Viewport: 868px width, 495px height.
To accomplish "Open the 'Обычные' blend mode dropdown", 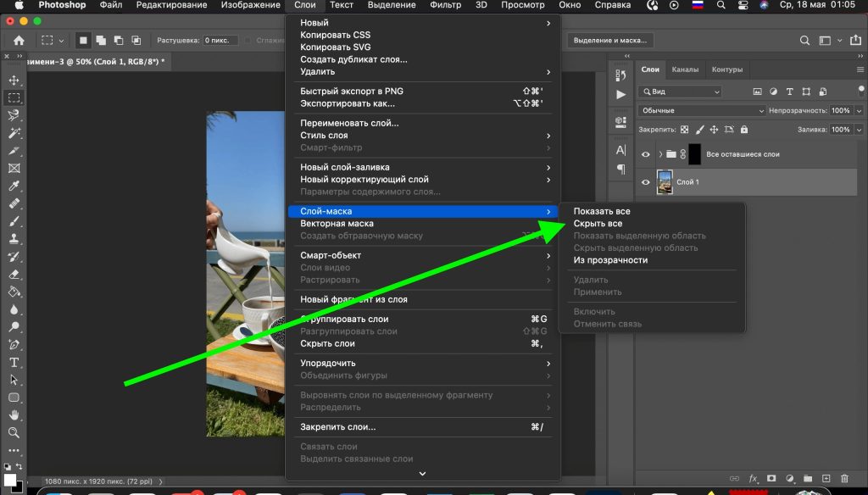I will point(701,111).
